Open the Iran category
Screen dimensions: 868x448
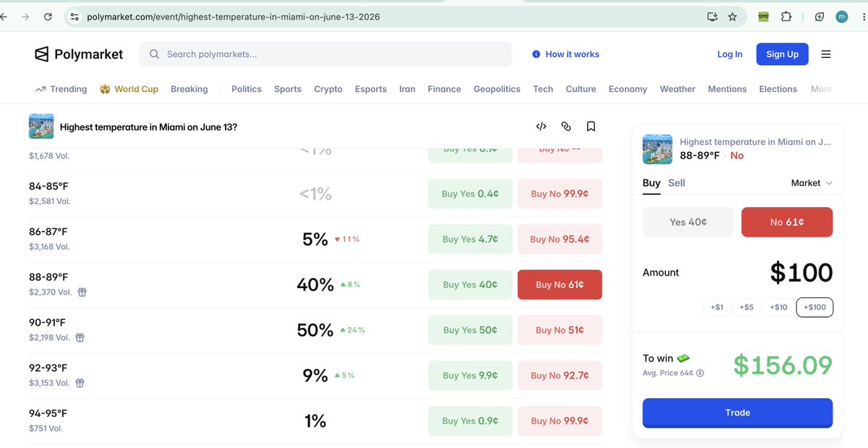[x=407, y=89]
